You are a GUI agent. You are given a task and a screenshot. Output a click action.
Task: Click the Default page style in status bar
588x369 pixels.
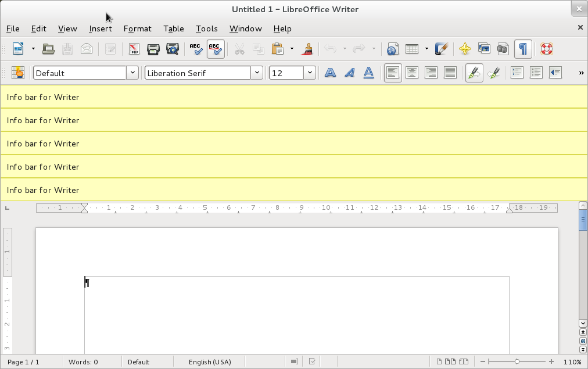[138, 362]
